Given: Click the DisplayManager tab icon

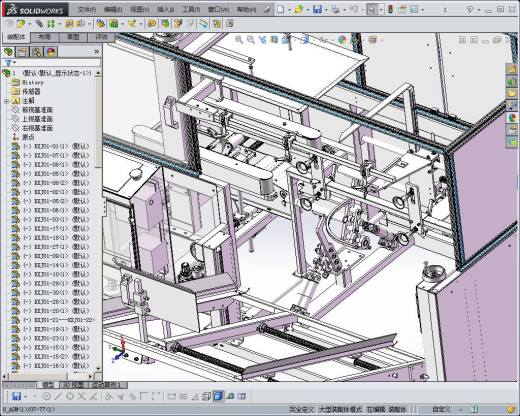Looking at the screenshot, I should pos(51,52).
